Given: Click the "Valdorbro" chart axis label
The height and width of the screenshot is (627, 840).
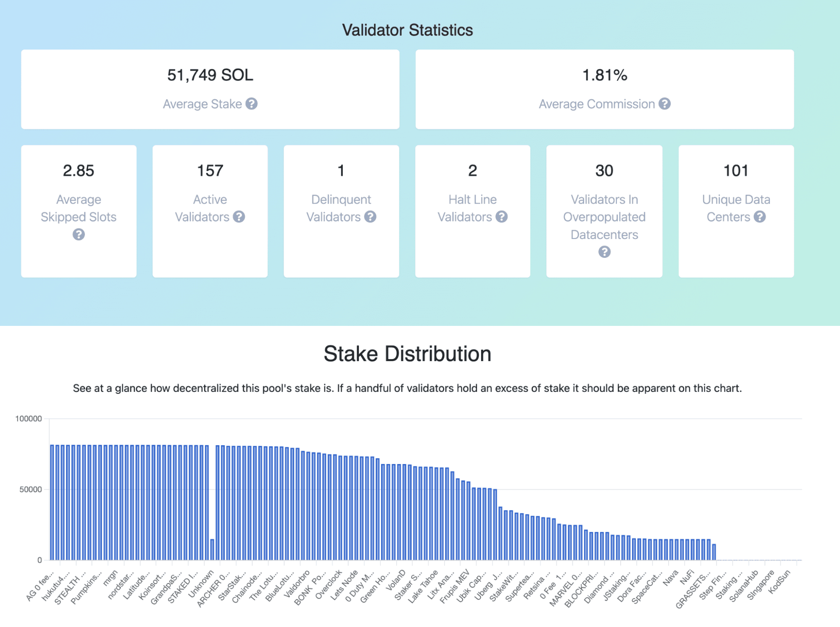Looking at the screenshot, I should point(297,584).
